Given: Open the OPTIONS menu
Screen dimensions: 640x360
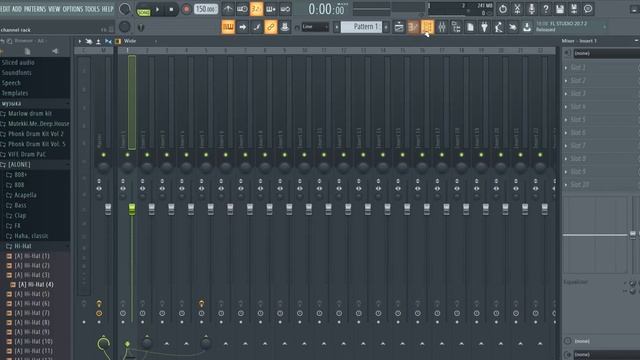Looking at the screenshot, I should (x=73, y=9).
